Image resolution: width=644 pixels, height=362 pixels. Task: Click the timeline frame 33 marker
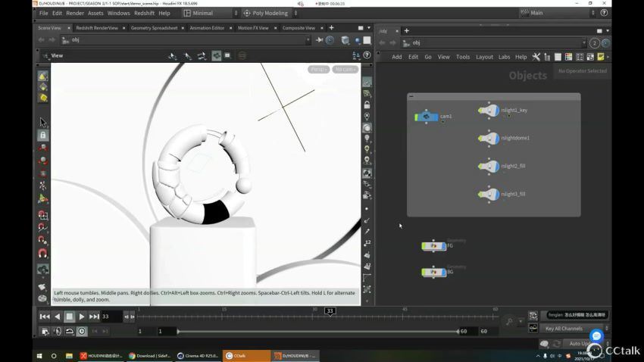click(330, 311)
